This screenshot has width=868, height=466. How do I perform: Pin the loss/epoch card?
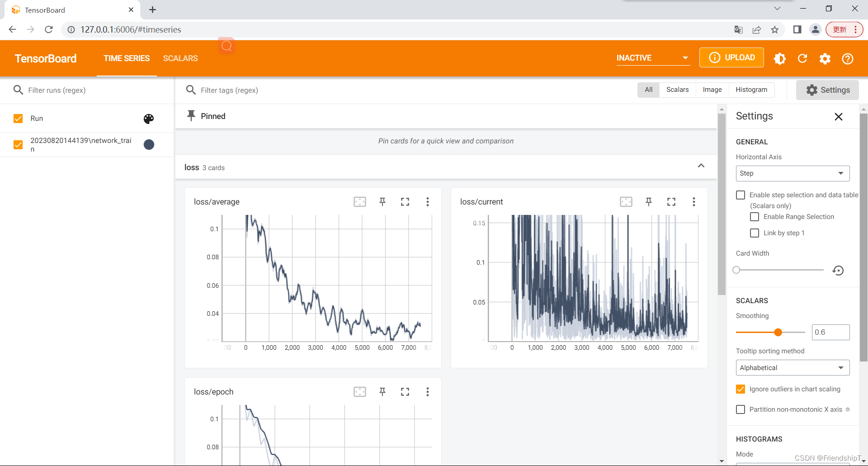point(382,392)
